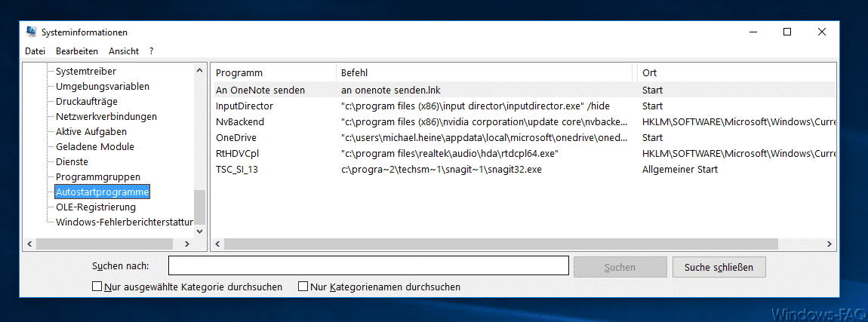Enable Nur ausgewählte Kategorie durchsuchen checkbox
This screenshot has width=868, height=322.
pos(97,287)
